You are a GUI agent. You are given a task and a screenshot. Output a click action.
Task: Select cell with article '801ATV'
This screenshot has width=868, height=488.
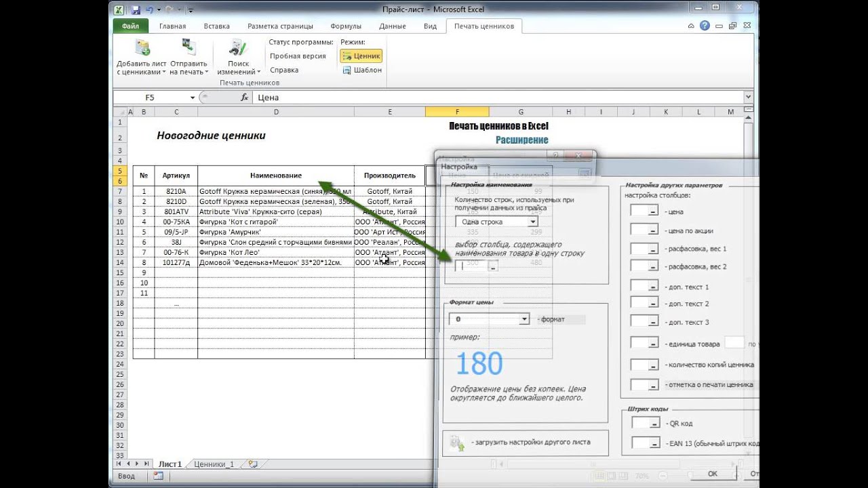coord(176,211)
